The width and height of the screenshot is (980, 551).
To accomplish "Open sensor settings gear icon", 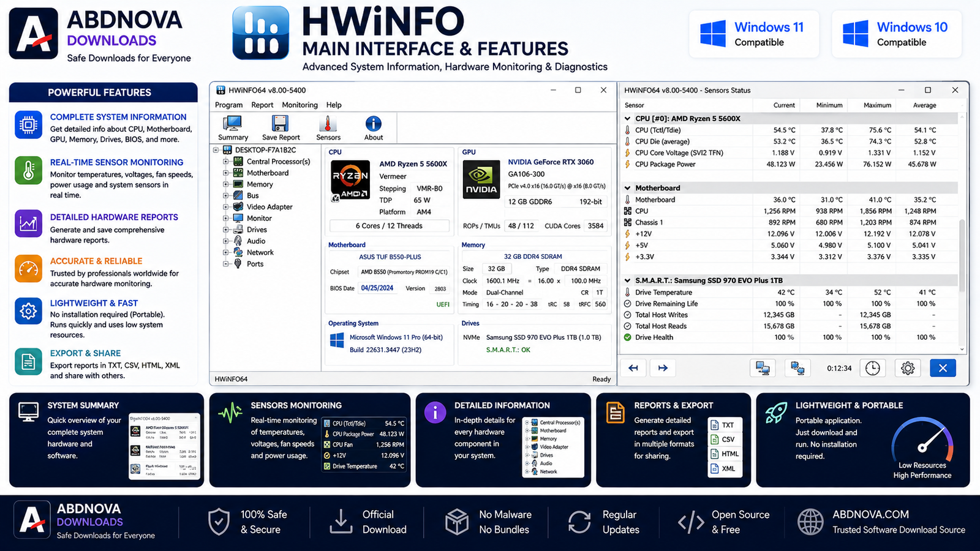I will [908, 368].
